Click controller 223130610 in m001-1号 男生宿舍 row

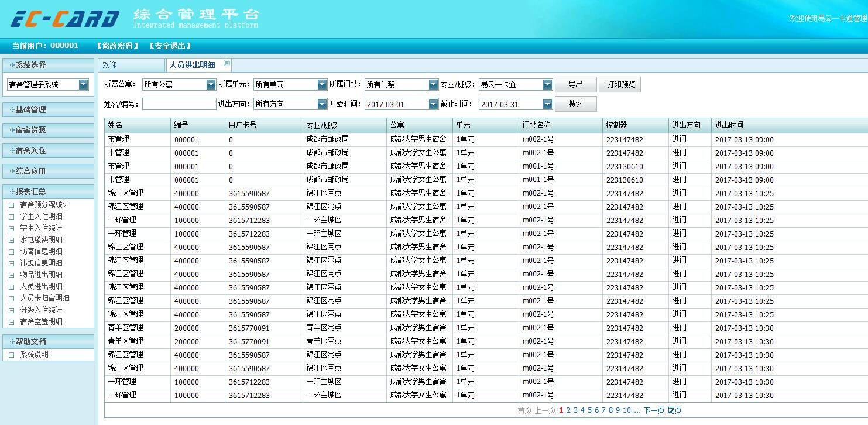click(x=625, y=166)
